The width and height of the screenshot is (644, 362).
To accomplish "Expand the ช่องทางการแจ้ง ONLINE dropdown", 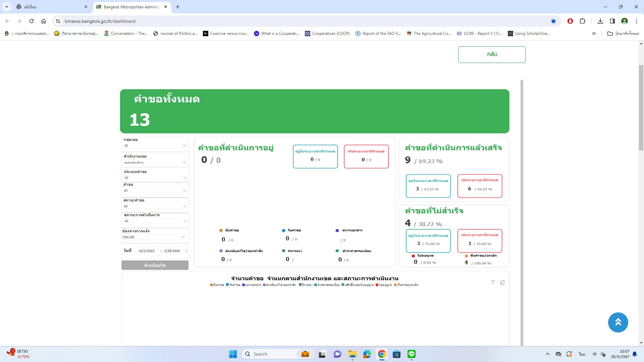I will (x=154, y=237).
